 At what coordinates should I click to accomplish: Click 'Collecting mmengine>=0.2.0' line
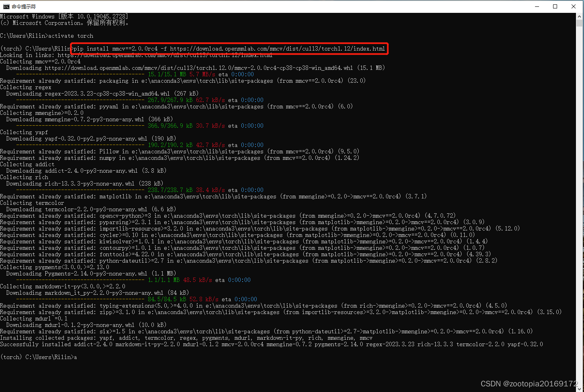[42, 113]
